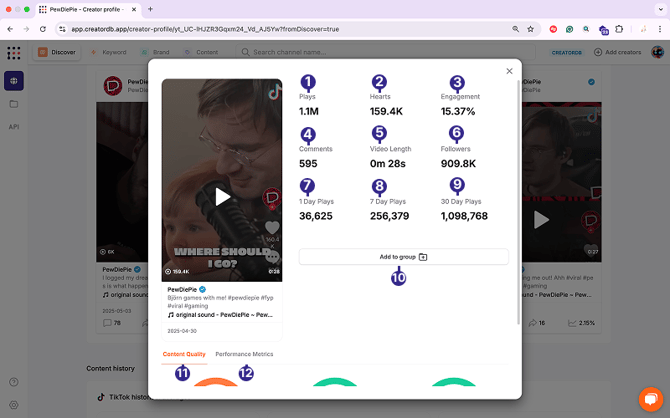The height and width of the screenshot is (418, 670).
Task: Click the CREATORDB label button
Action: 567,53
